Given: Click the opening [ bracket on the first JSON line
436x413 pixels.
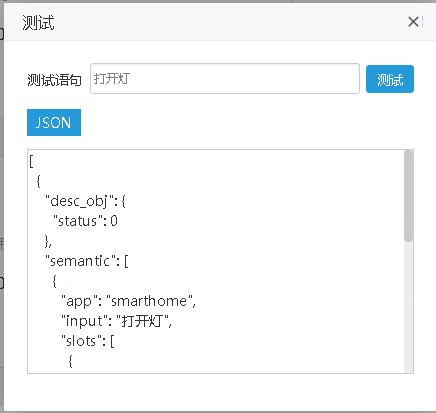Looking at the screenshot, I should pyautogui.click(x=31, y=161).
